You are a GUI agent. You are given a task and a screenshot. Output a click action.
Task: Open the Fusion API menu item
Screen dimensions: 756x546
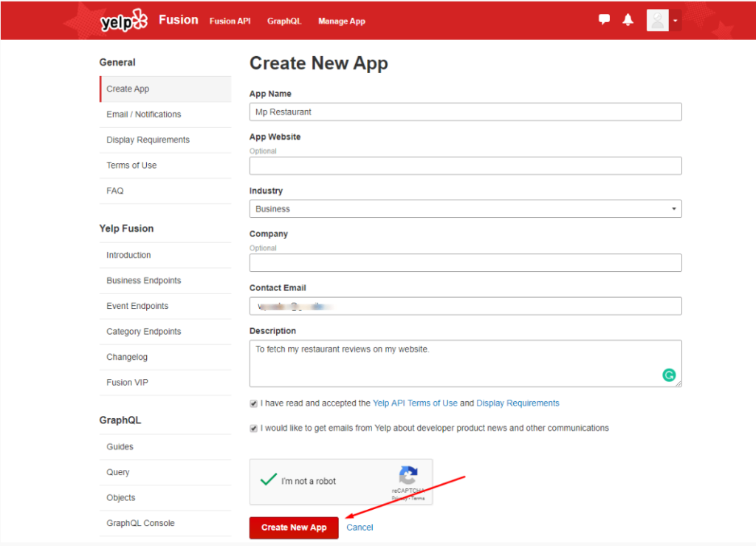(230, 21)
